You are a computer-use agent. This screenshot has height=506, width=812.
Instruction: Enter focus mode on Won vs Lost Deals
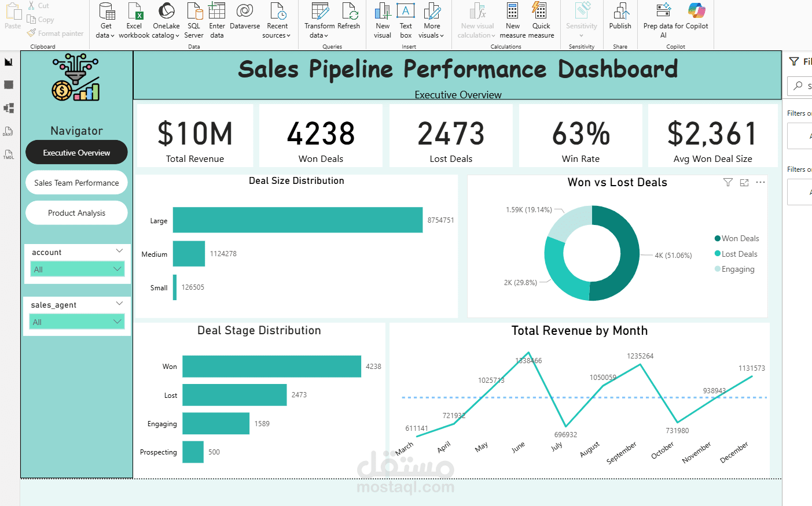pyautogui.click(x=744, y=182)
